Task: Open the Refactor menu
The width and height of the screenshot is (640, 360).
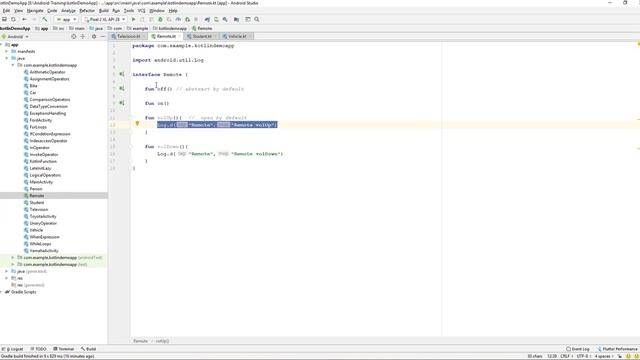Action: click(87, 11)
